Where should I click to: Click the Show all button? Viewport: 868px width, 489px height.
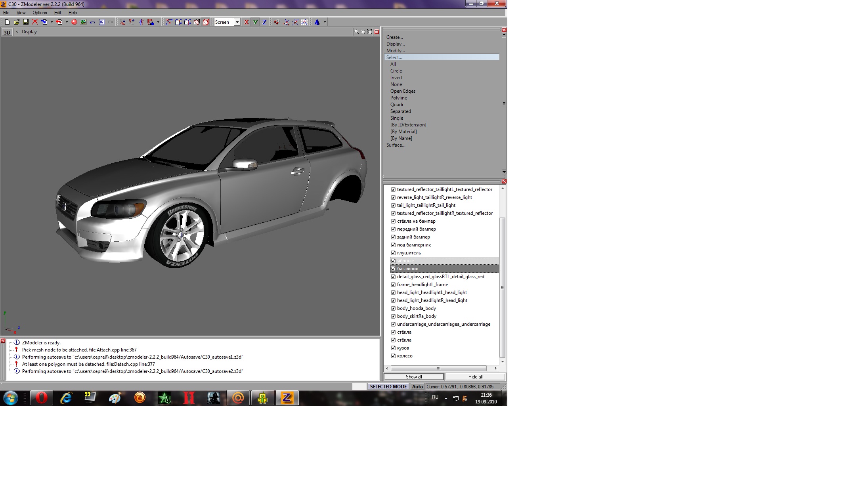[x=413, y=377]
